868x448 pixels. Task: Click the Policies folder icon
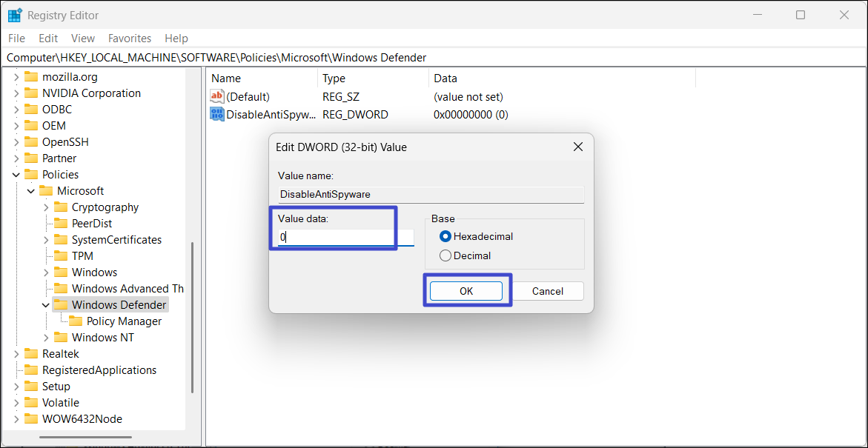pyautogui.click(x=32, y=174)
